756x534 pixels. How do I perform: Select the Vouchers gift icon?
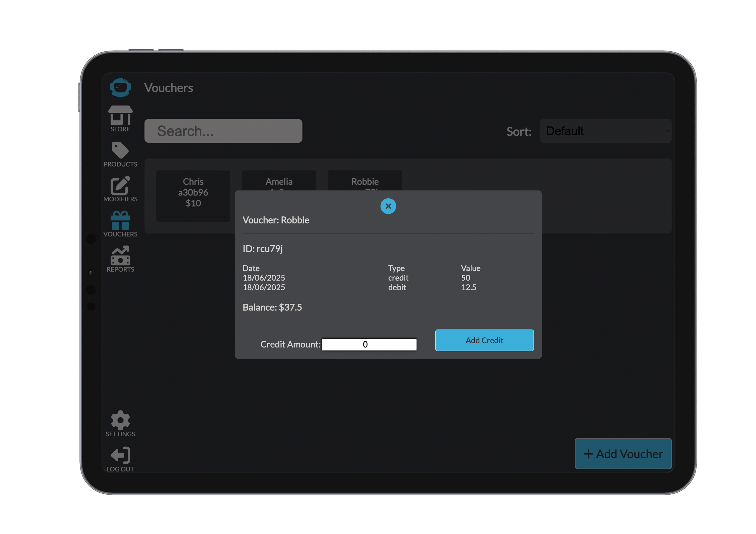click(x=120, y=221)
